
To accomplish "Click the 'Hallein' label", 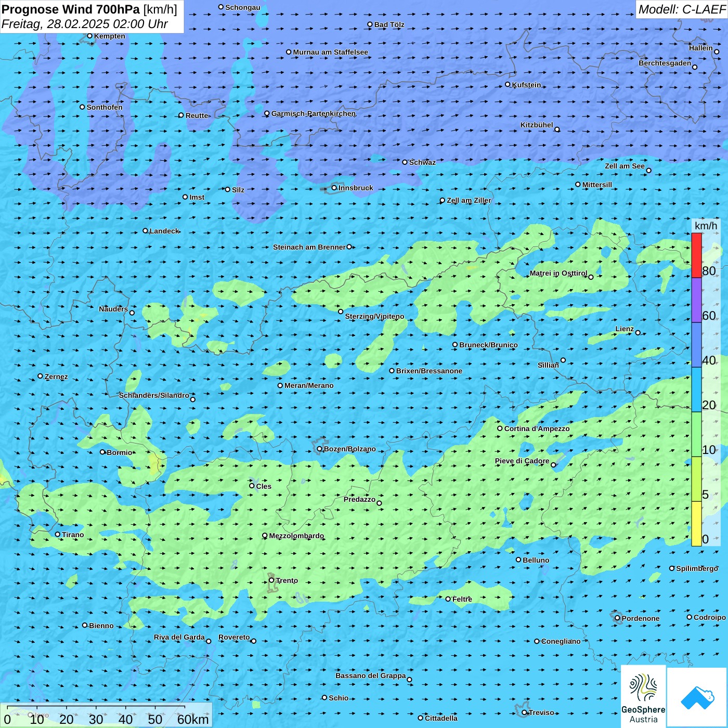I will coord(701,48).
